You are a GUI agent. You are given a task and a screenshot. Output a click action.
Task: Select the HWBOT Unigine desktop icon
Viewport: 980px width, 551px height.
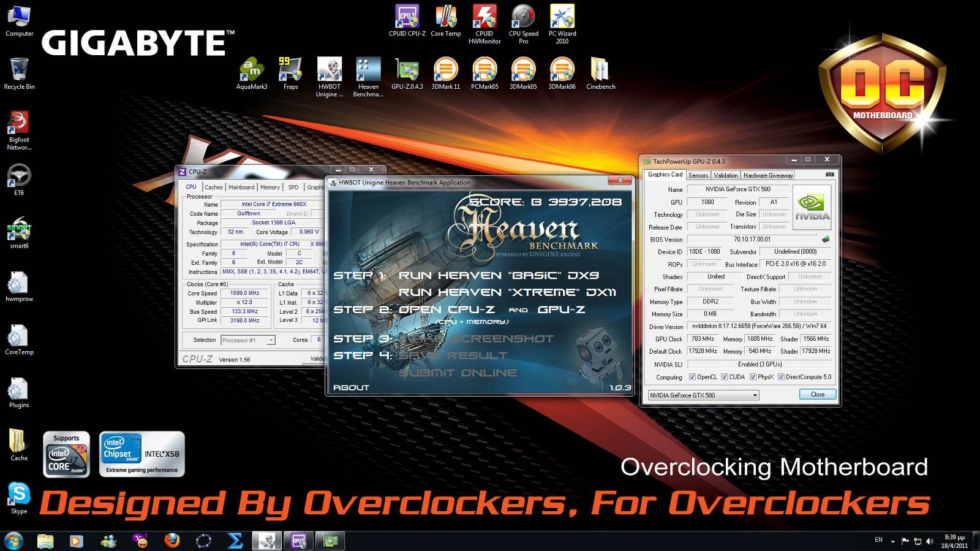[330, 77]
